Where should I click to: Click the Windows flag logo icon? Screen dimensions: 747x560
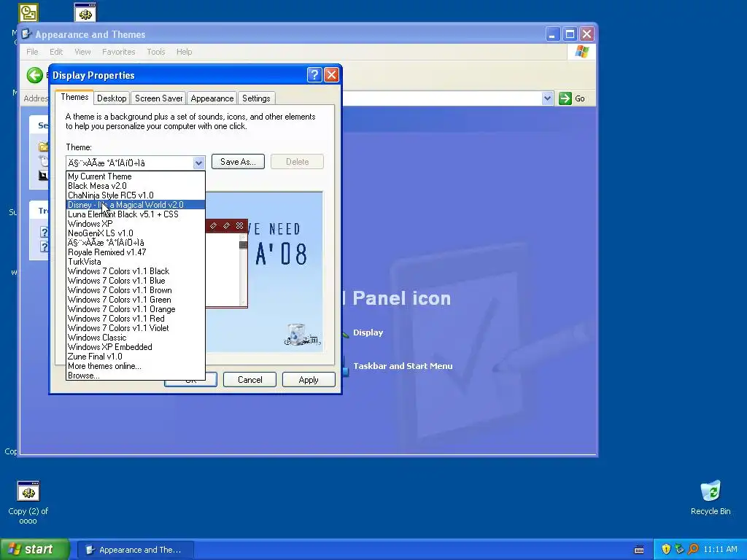click(x=581, y=52)
